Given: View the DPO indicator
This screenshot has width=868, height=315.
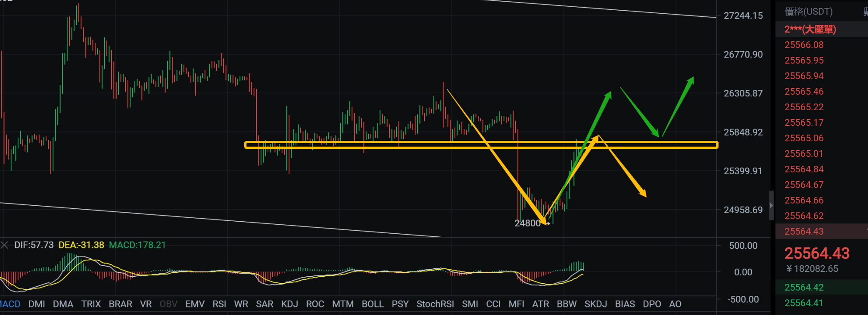Looking at the screenshot, I should click(652, 304).
